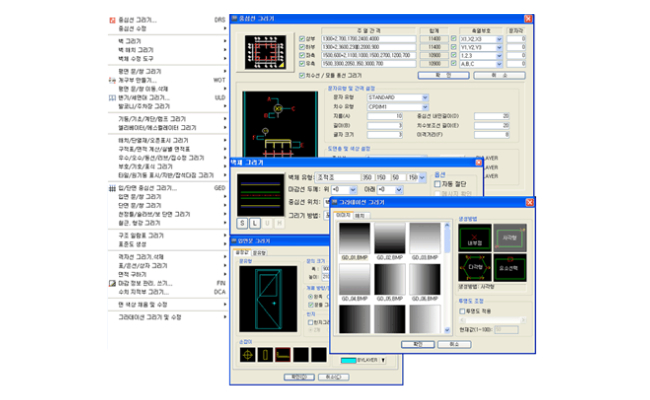The height and width of the screenshot is (400, 650).
Task: Choose the 내부점 generation method icon
Action: [x=475, y=239]
